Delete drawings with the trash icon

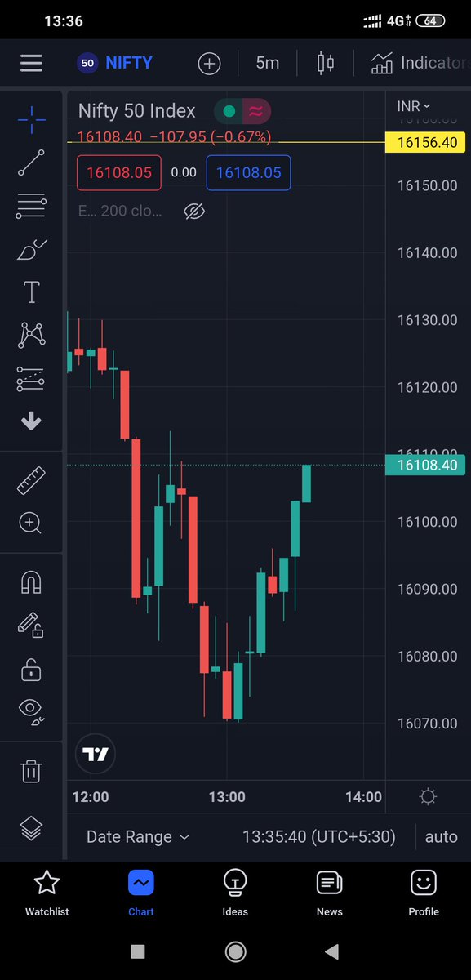31,770
